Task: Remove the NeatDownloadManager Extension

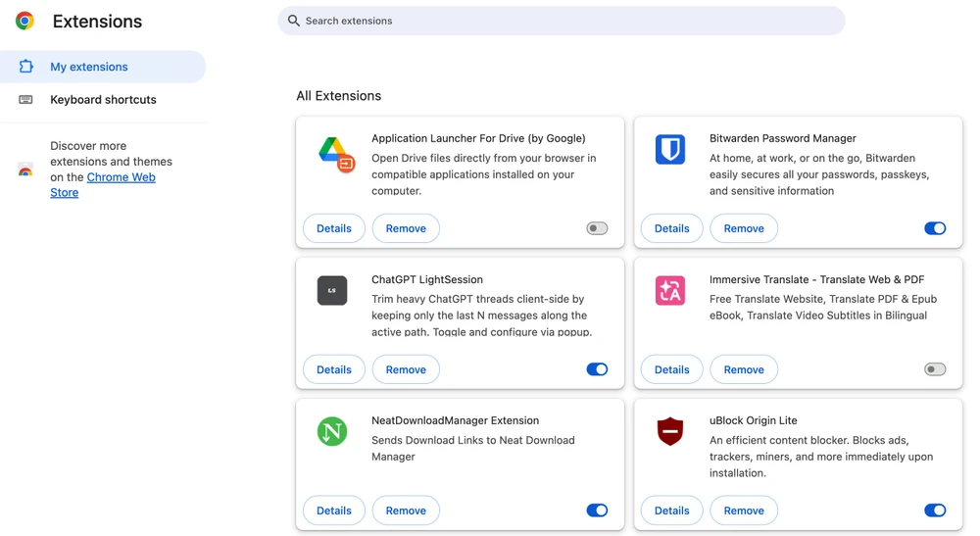Action: 406,511
